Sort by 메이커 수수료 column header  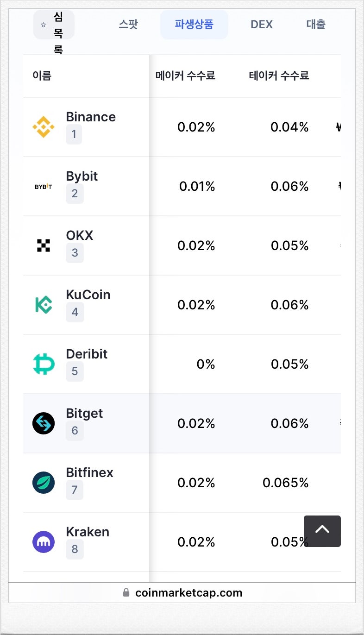[x=185, y=75]
